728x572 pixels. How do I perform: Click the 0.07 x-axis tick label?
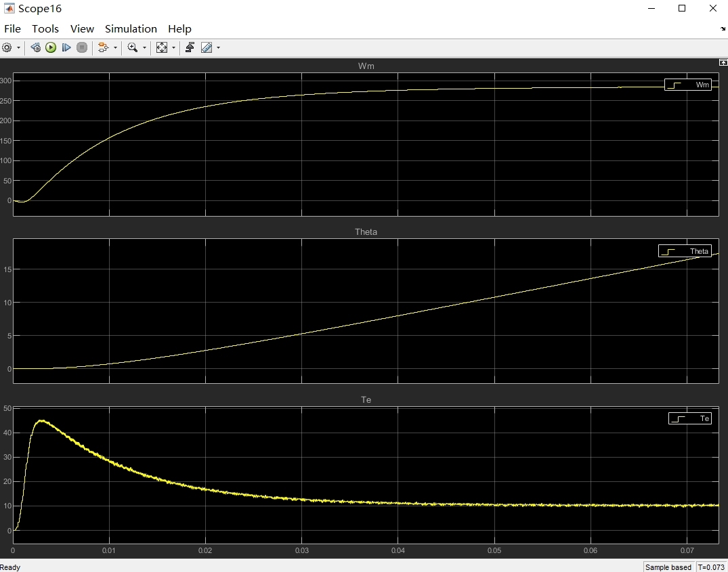click(x=687, y=550)
